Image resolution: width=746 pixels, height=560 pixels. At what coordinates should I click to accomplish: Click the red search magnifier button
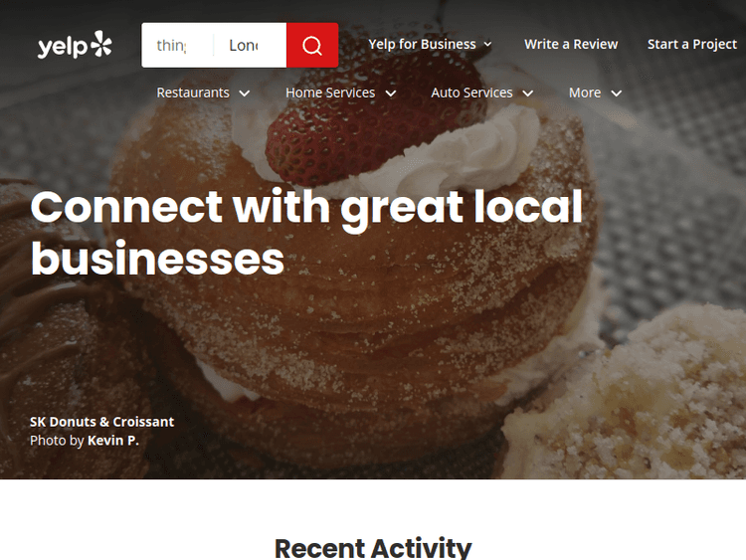tap(312, 45)
